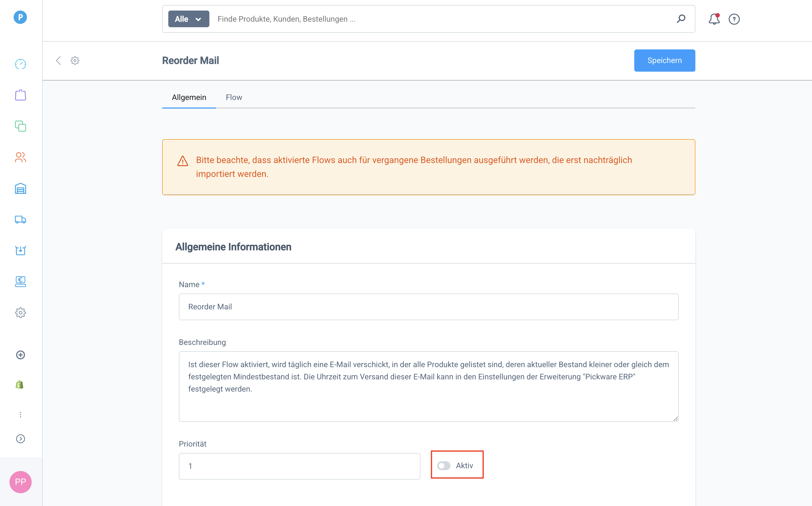Click the Beschreibung text area

[x=428, y=386]
